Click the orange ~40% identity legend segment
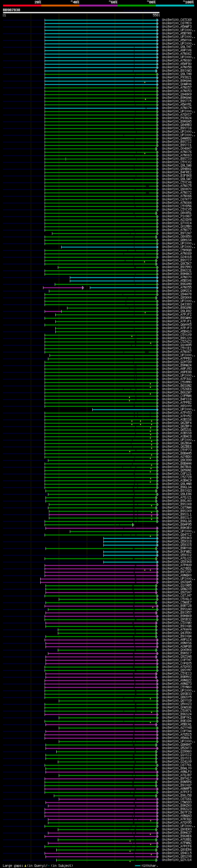 [x=60, y=6]
